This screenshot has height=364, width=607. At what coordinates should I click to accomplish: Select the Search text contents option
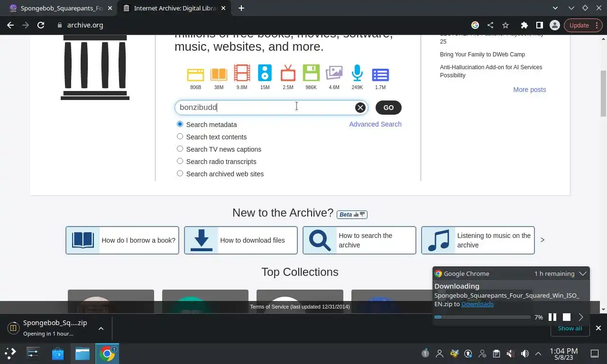[180, 136]
